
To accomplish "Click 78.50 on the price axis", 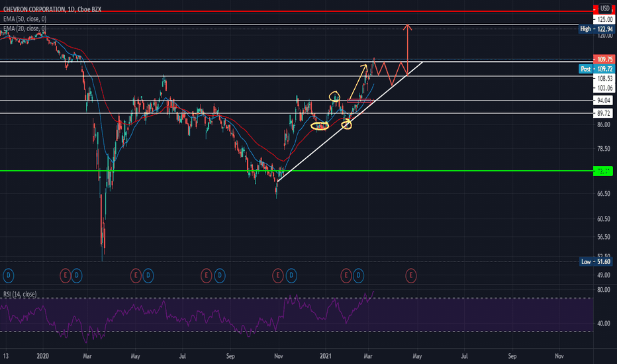I will tap(604, 149).
